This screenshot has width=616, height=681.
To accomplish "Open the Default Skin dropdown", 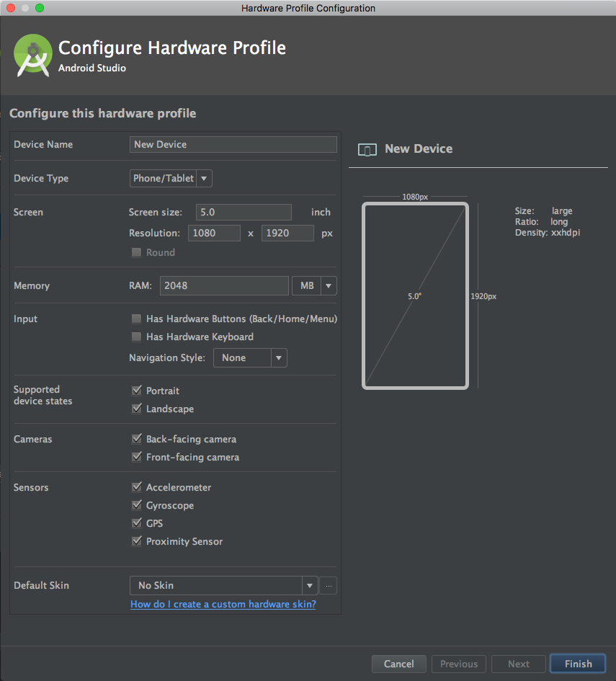I will [223, 586].
